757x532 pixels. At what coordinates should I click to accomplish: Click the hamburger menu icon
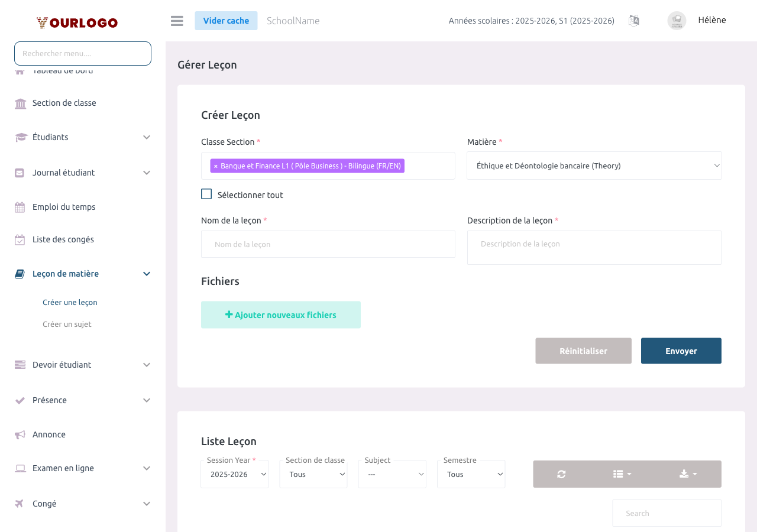click(x=177, y=21)
